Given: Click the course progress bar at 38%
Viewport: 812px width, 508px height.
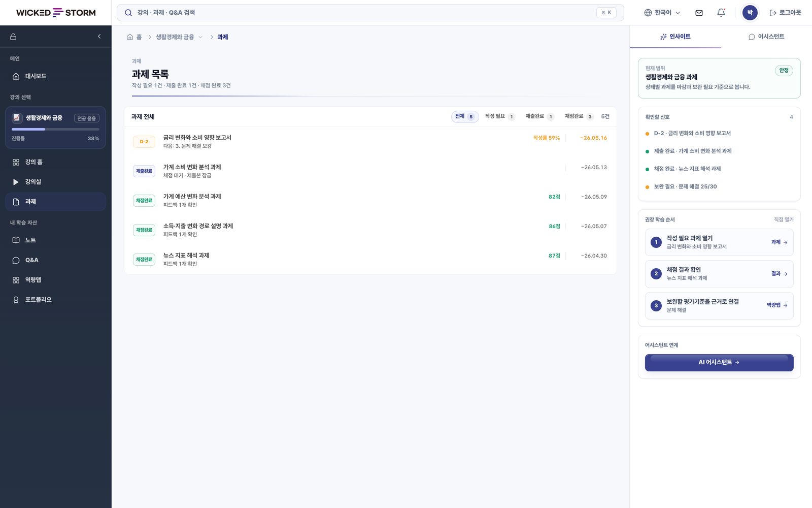Looking at the screenshot, I should [55, 130].
